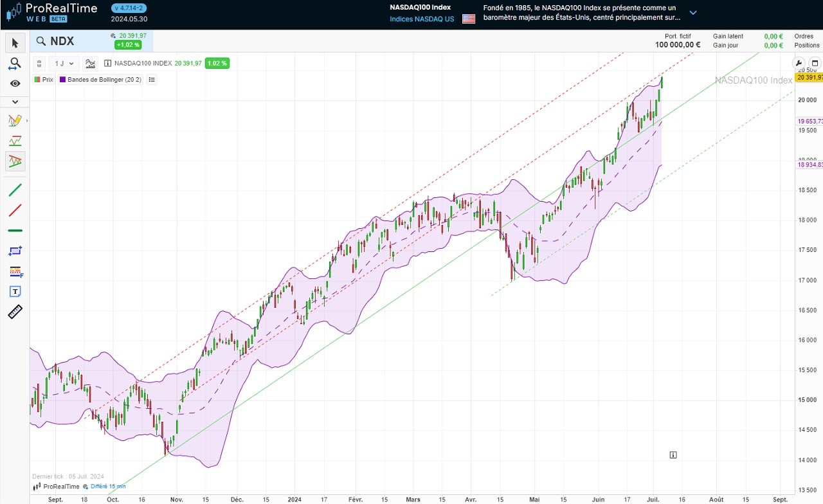Click the instrument info icon
The width and height of the screenshot is (823, 504).
[108, 63]
